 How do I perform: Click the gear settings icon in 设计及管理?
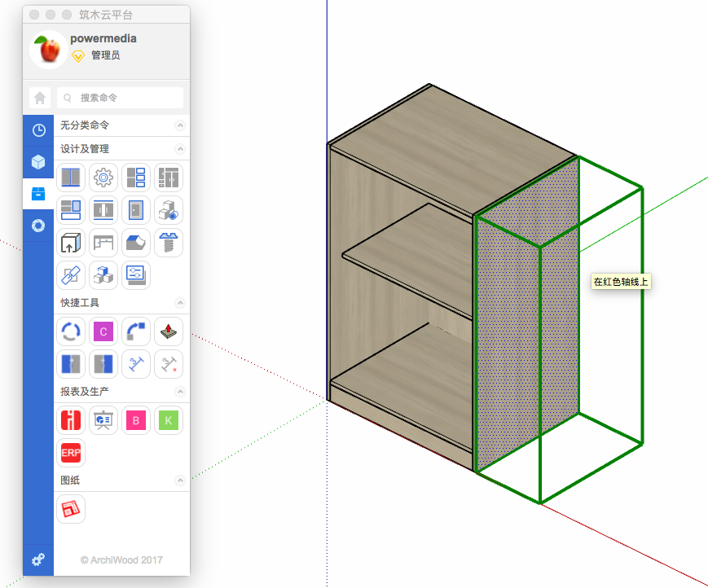coord(103,177)
